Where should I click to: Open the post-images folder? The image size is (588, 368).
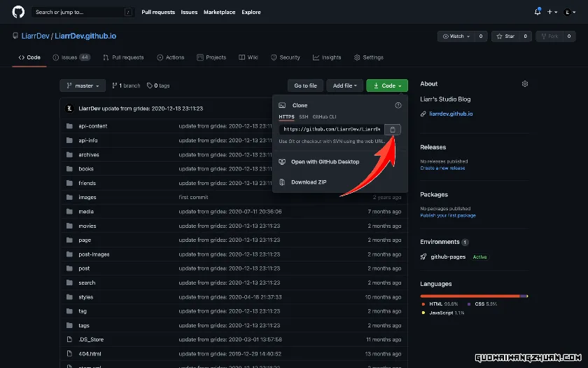[94, 254]
